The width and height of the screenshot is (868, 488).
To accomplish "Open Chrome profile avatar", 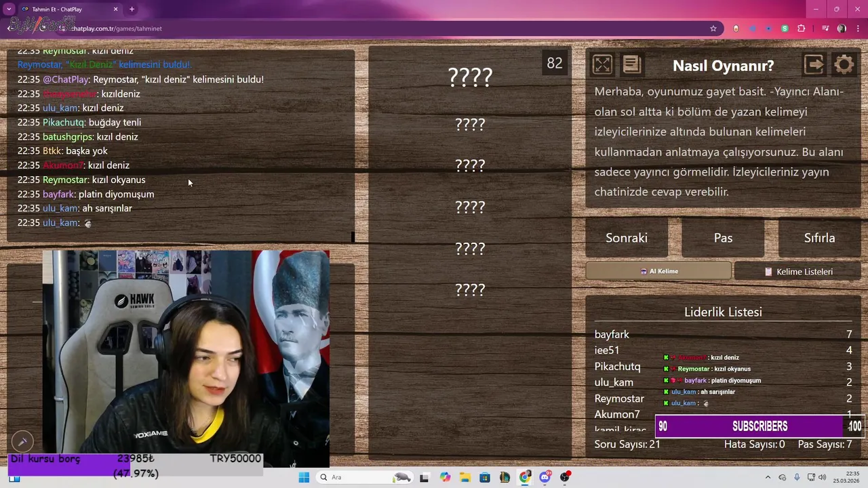I will [x=842, y=28].
